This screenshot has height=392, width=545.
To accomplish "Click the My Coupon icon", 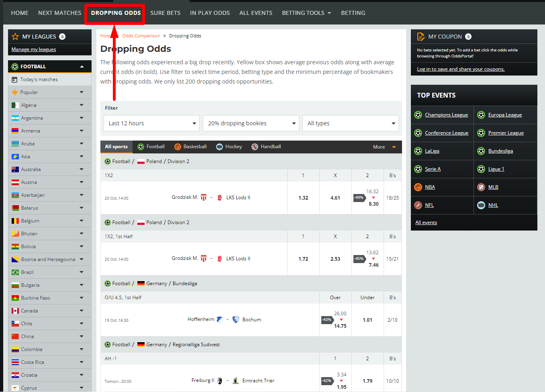I will coord(420,37).
